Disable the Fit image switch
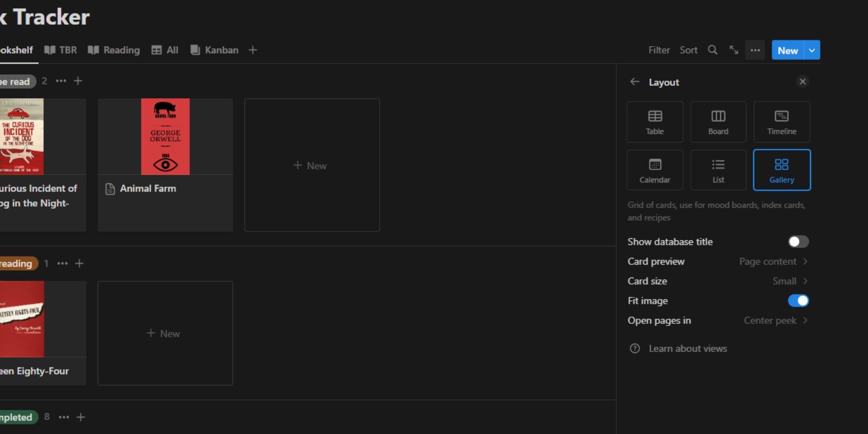This screenshot has height=434, width=868. (x=798, y=301)
